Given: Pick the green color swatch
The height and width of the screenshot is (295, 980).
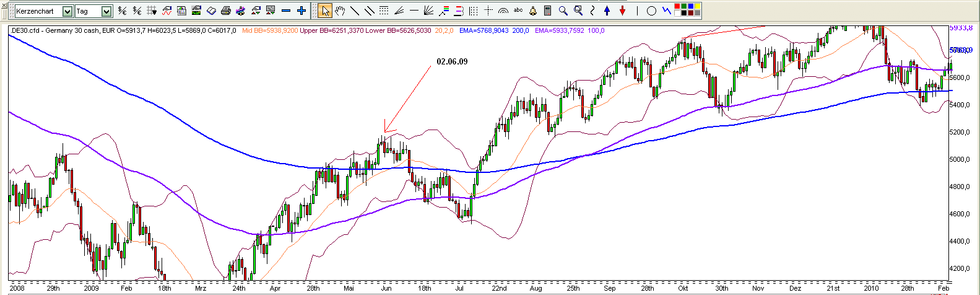Looking at the screenshot, I should [684, 6].
